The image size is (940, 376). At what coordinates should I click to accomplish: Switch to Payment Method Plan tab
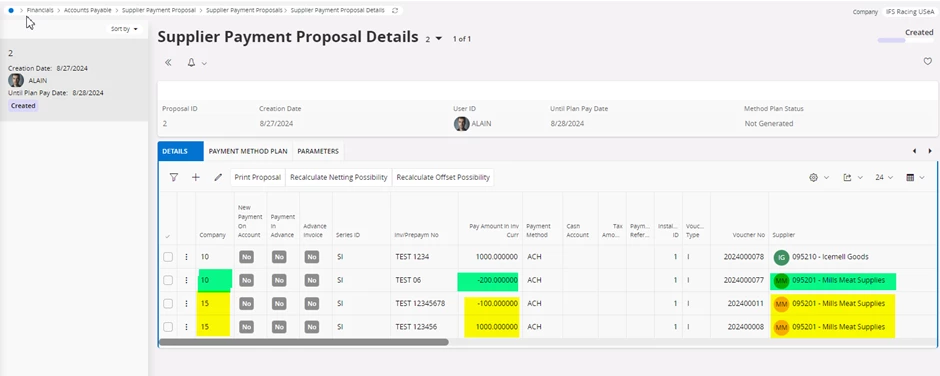248,151
